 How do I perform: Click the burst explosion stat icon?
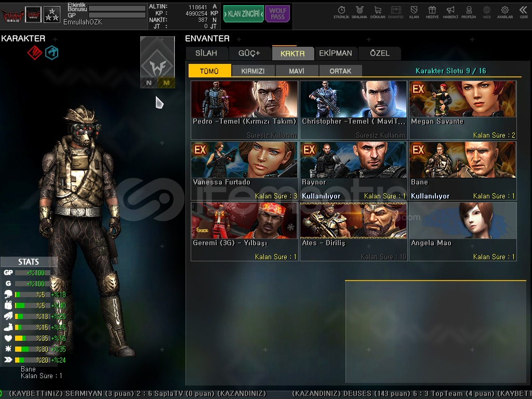8,349
